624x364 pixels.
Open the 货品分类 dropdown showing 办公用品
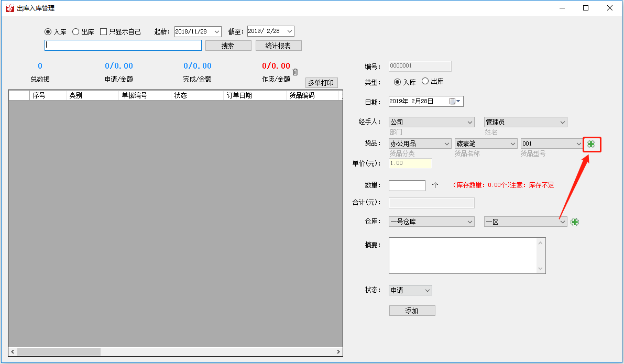(420, 144)
